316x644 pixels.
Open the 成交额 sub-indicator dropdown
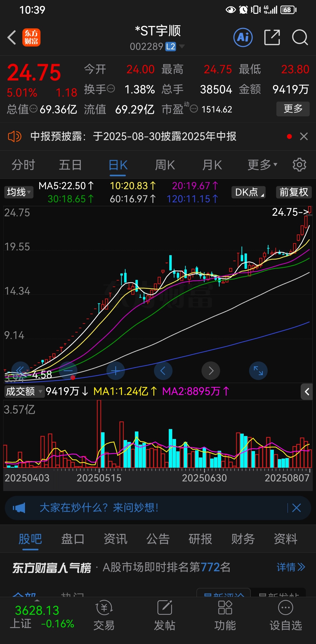point(24,391)
